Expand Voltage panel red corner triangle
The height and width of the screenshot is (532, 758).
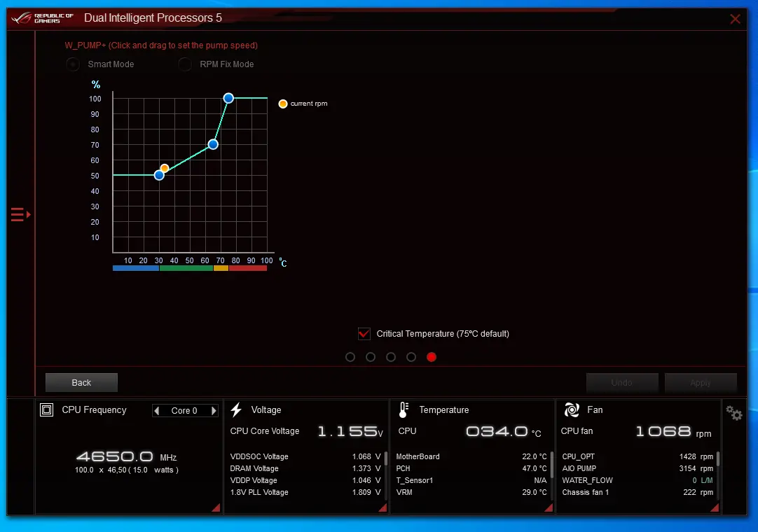click(x=383, y=507)
